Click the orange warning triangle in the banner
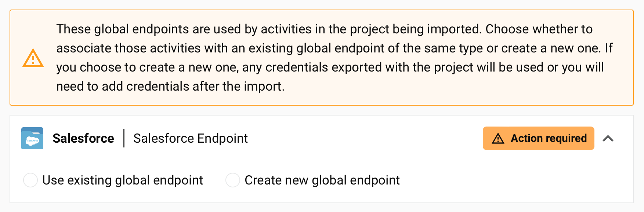The image size is (644, 212). coord(33,58)
